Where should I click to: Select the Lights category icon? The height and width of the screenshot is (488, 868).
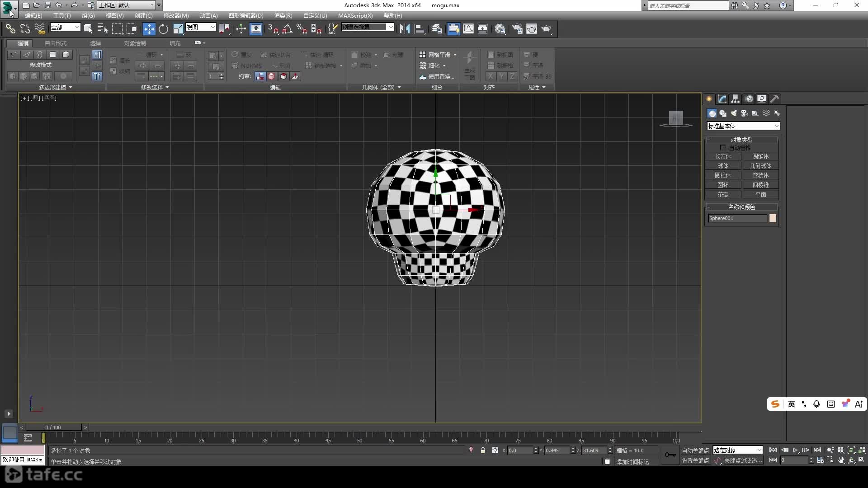click(x=734, y=113)
